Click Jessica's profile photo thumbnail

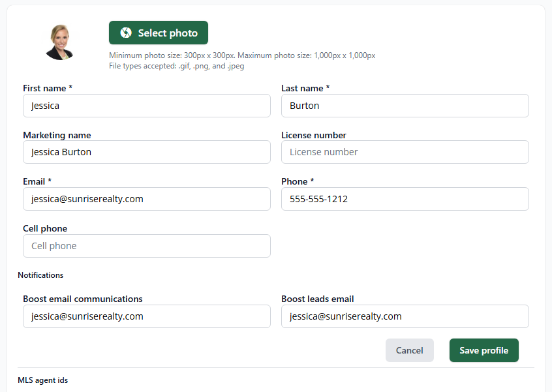click(x=60, y=42)
